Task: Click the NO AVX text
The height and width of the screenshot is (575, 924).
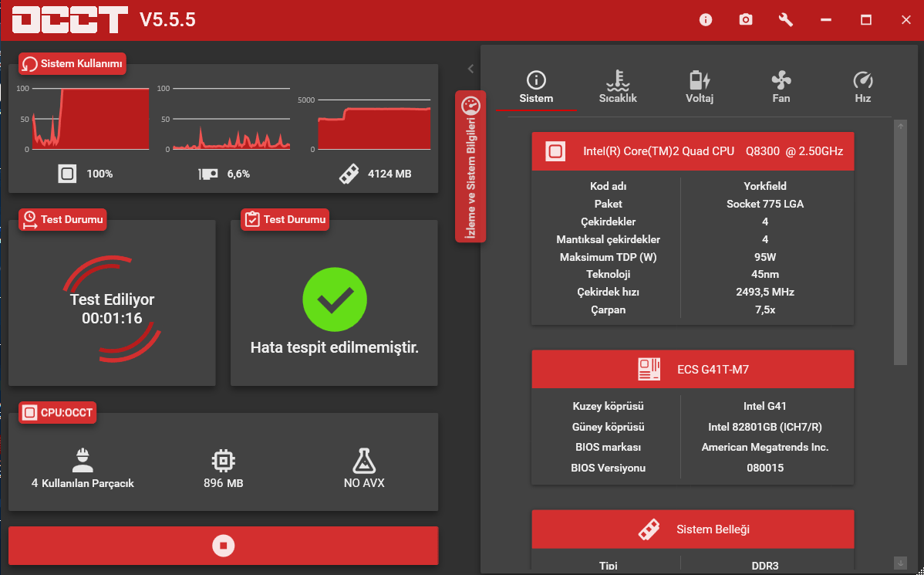Action: point(364,483)
